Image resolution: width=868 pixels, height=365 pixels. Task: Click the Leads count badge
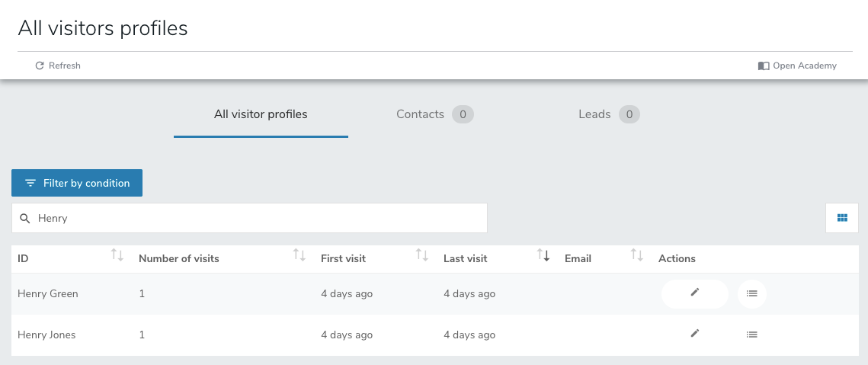629,114
